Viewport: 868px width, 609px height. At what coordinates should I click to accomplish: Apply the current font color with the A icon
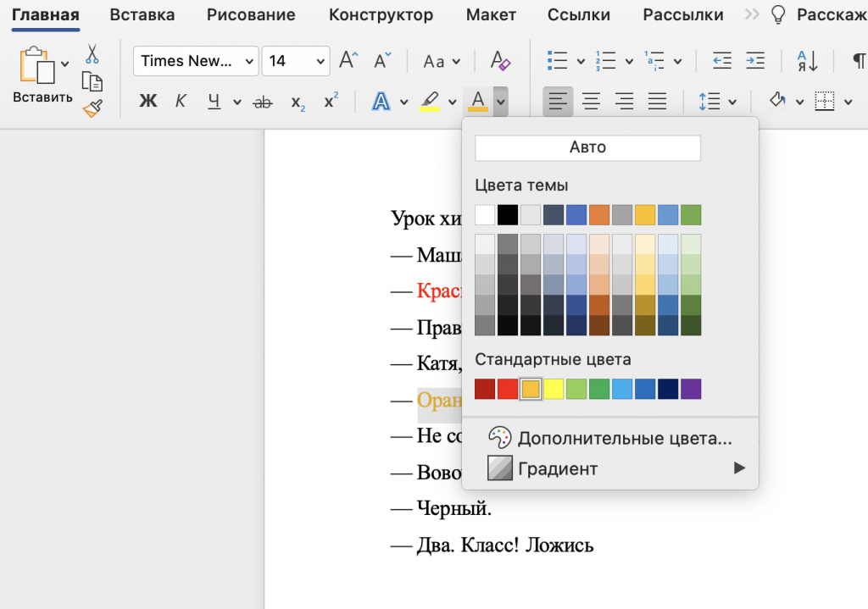[x=478, y=102]
